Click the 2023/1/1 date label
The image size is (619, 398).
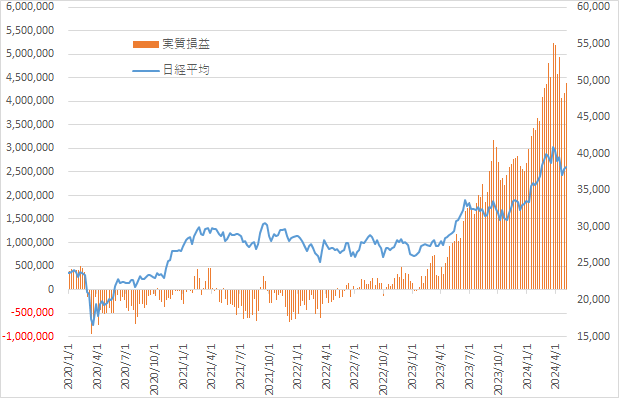click(413, 366)
